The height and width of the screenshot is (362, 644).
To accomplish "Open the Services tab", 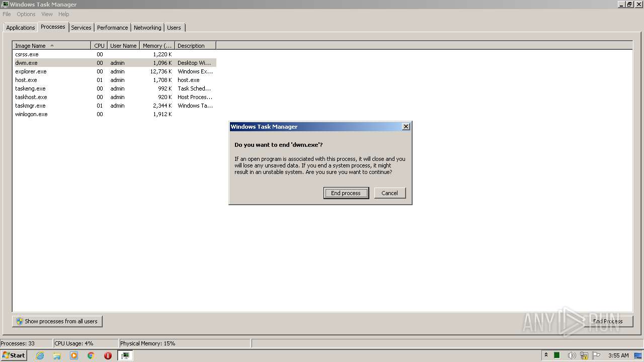I will point(81,28).
